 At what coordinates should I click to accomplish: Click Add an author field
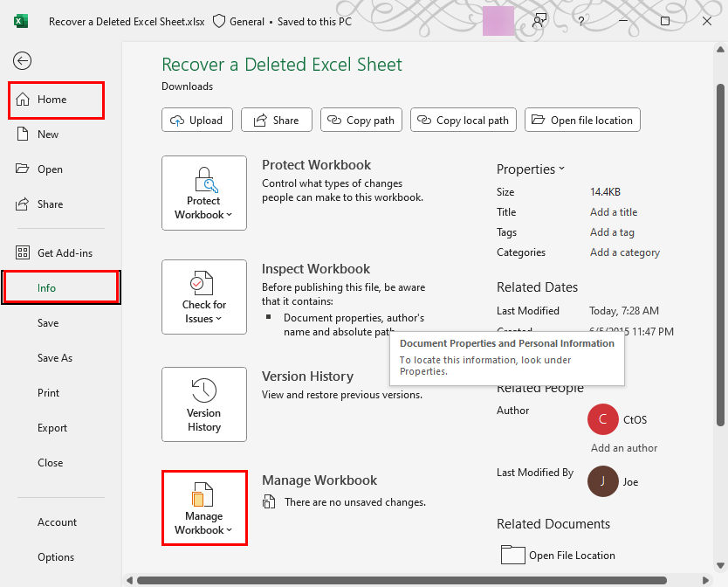click(x=623, y=448)
